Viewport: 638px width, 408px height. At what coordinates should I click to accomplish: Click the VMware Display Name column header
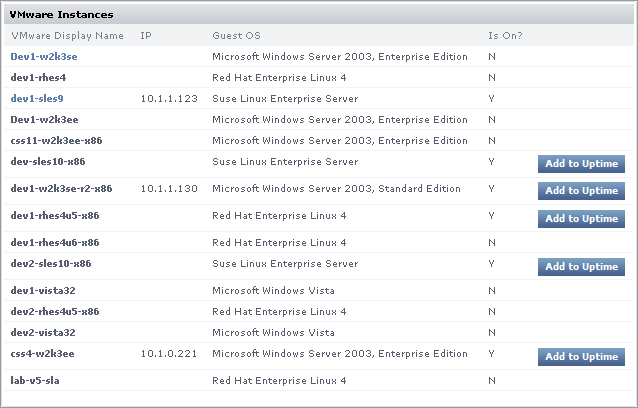(67, 36)
